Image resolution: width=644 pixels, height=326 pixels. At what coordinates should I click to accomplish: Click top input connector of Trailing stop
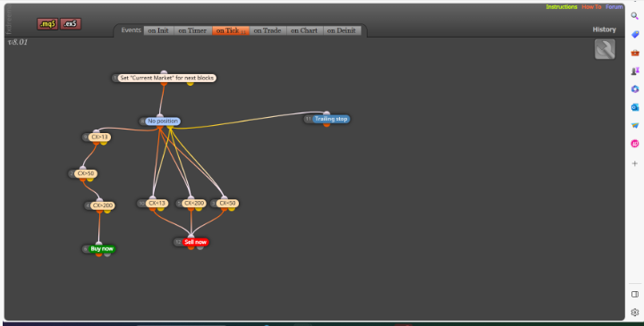pyautogui.click(x=326, y=113)
